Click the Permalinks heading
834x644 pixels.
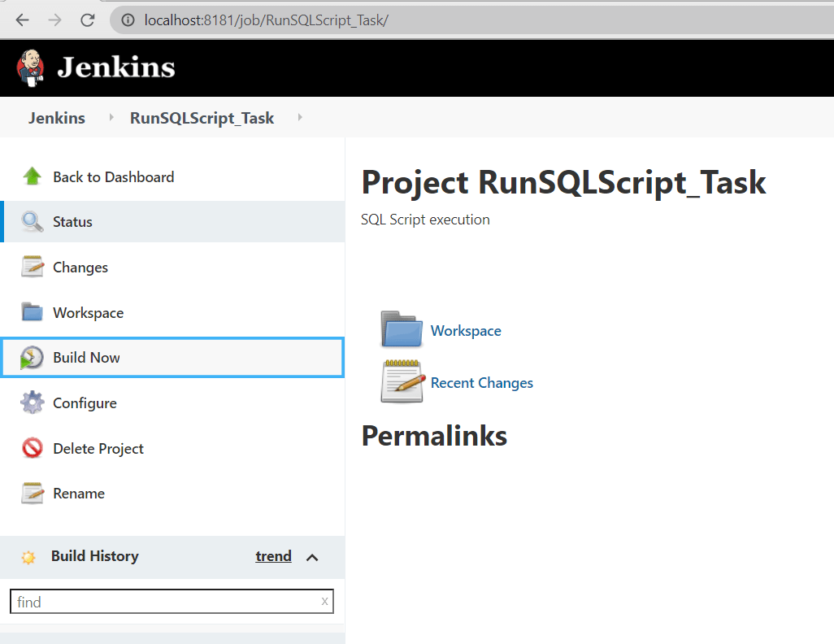pos(435,435)
